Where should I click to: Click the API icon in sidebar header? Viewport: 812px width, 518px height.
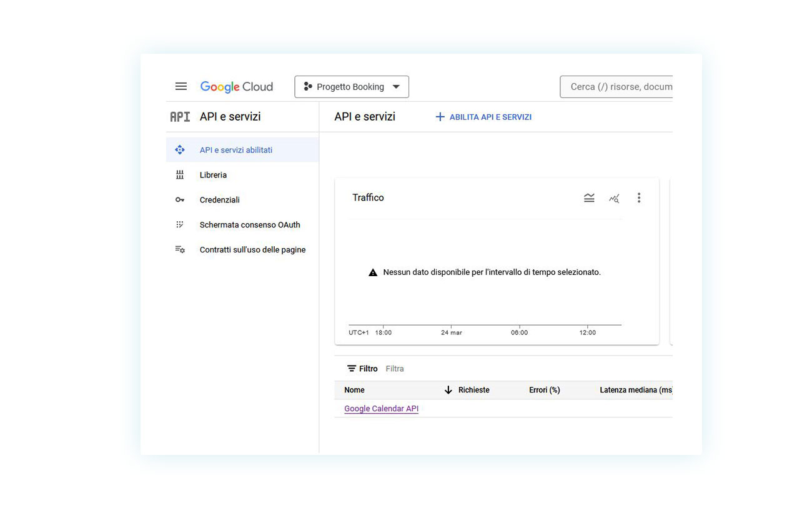180,117
